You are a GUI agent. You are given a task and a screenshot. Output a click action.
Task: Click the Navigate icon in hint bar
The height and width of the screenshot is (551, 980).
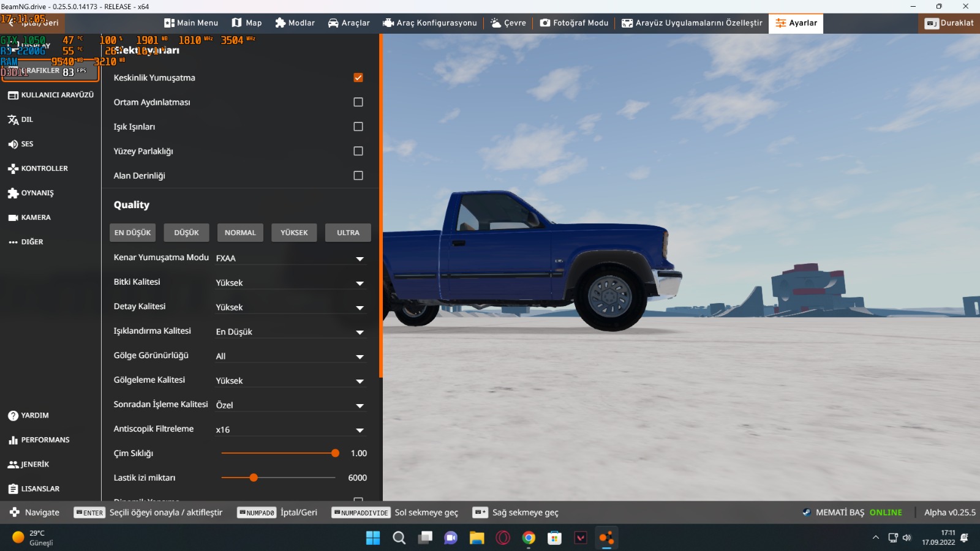[x=15, y=512]
